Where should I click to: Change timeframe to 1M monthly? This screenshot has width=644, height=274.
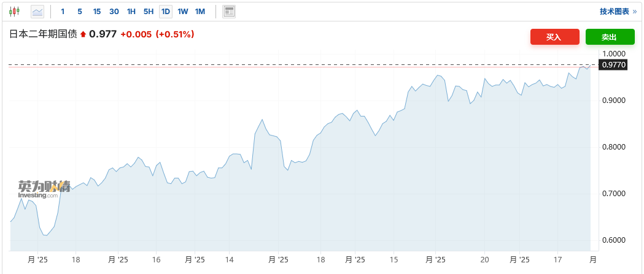click(200, 12)
